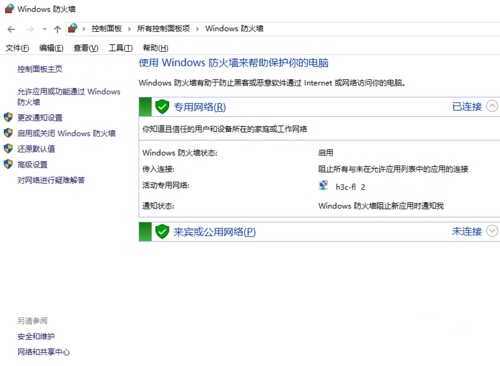Select 所有控制面板项 in the breadcrumb

tap(163, 29)
